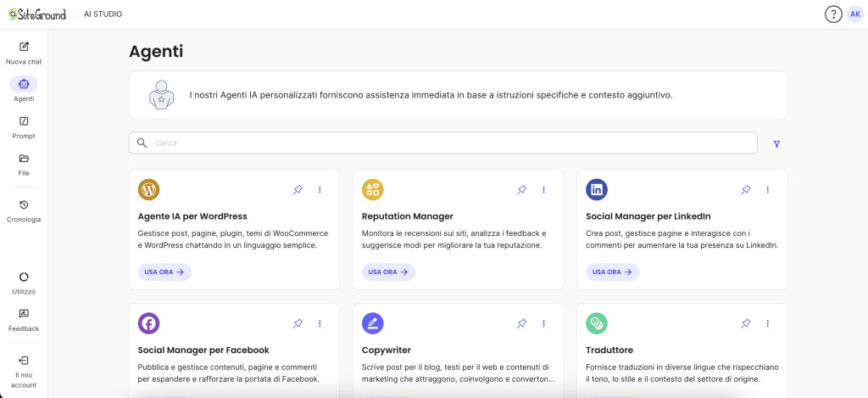Open more options on Agente IA per WordPress card
868x398 pixels.
point(320,189)
